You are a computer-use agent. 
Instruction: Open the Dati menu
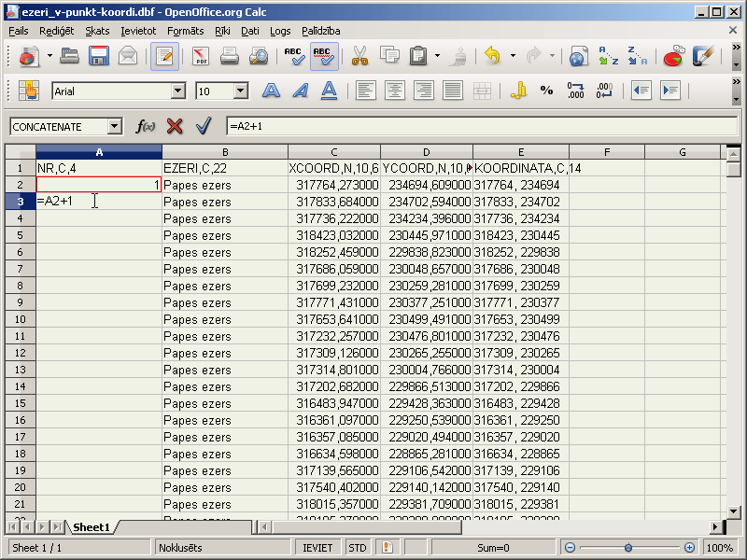[250, 31]
